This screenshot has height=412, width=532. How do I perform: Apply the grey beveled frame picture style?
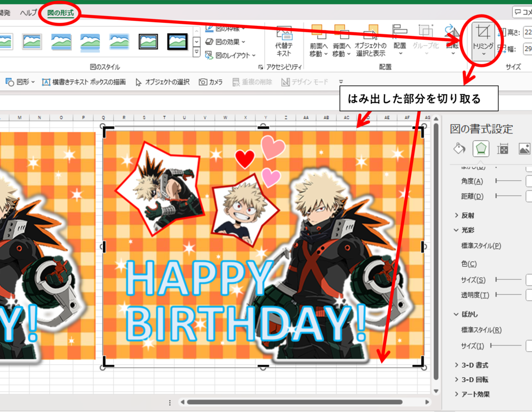click(x=32, y=42)
